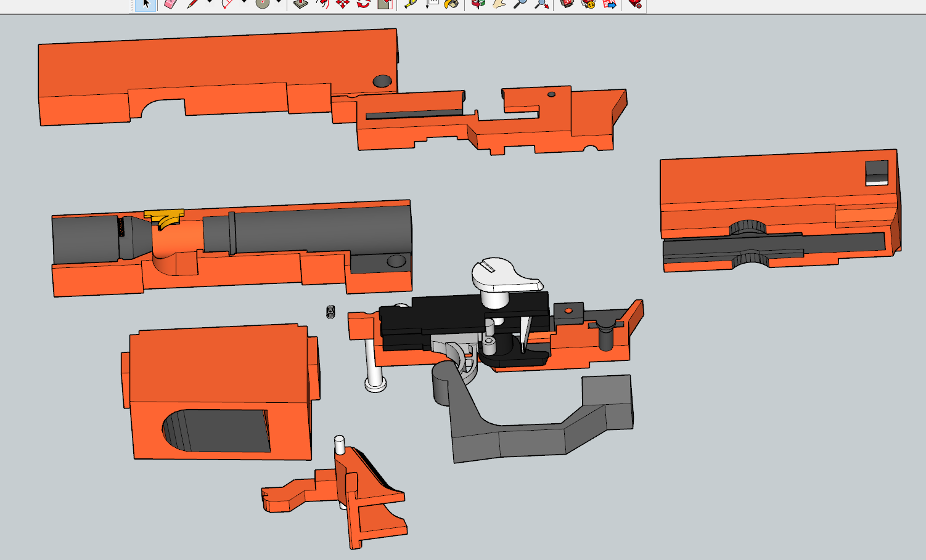Screen dimensions: 926x560
Task: Open the Shapes tool dropdown arrow
Action: click(279, 2)
